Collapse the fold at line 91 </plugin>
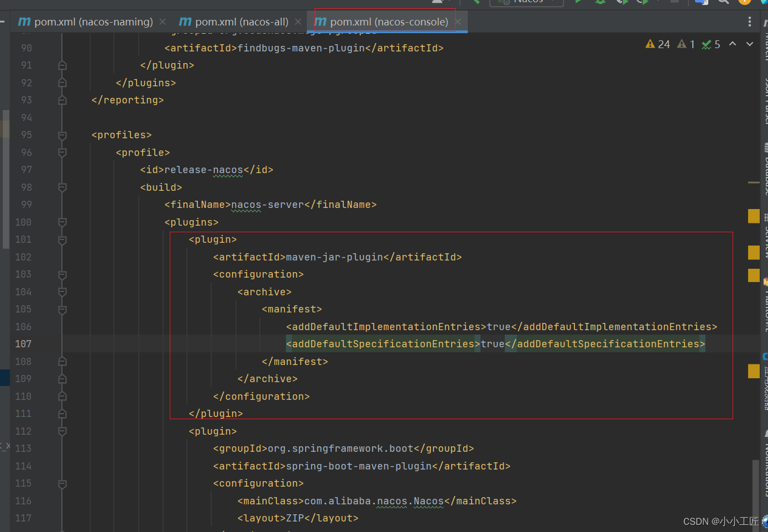This screenshot has width=768, height=532. click(x=62, y=65)
